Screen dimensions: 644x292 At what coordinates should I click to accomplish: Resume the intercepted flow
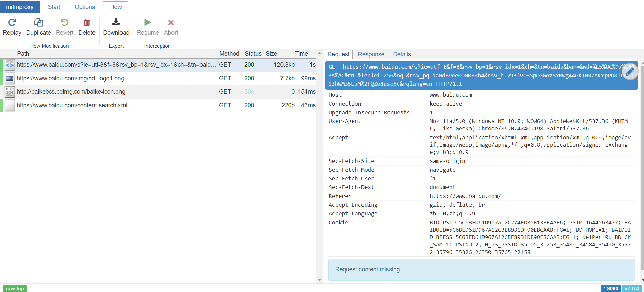[x=148, y=27]
